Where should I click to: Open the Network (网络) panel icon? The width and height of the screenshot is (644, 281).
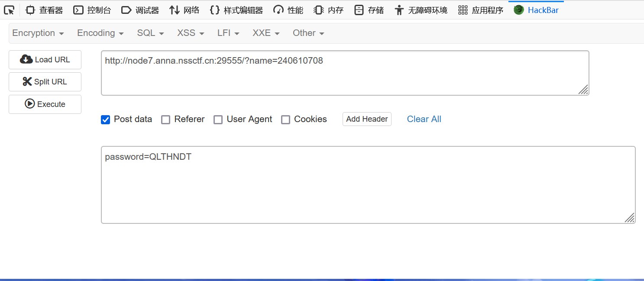tap(175, 10)
